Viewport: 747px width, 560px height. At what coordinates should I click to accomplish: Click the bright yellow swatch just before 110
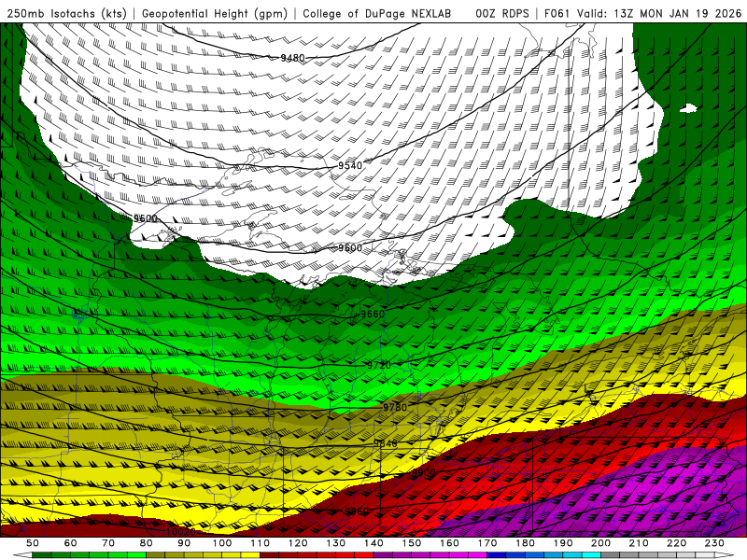[250, 555]
